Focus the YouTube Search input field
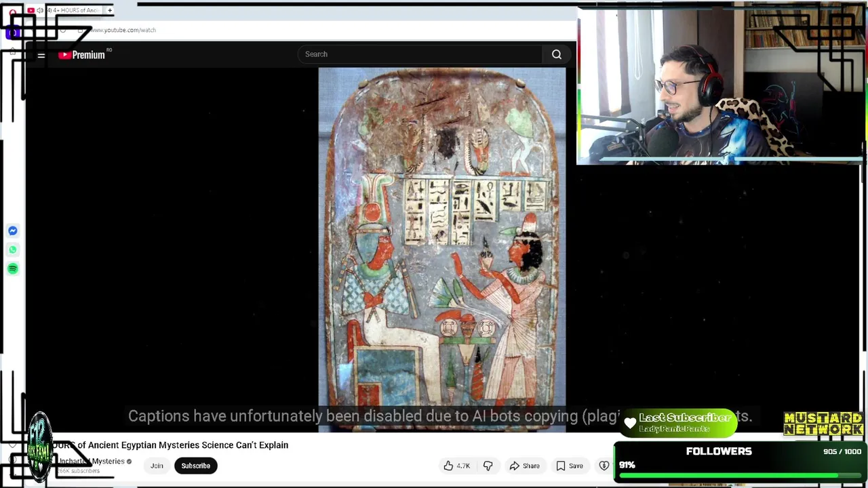Viewport: 868px width, 488px height. pyautogui.click(x=420, y=54)
